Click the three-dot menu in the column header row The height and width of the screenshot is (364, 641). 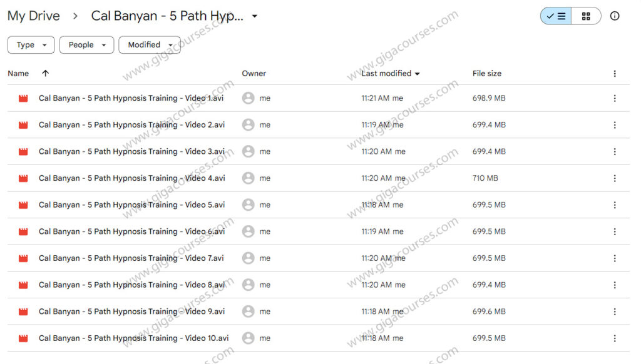(x=614, y=73)
